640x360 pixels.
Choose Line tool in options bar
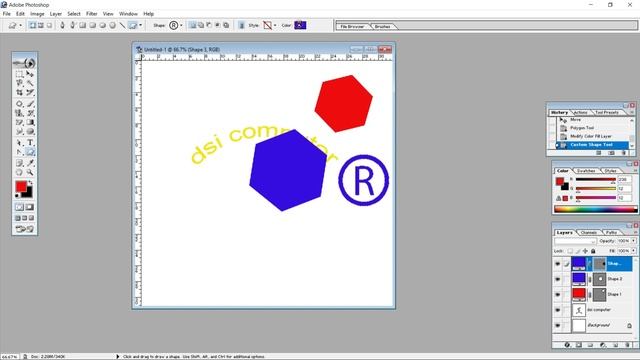pyautogui.click(x=122, y=25)
